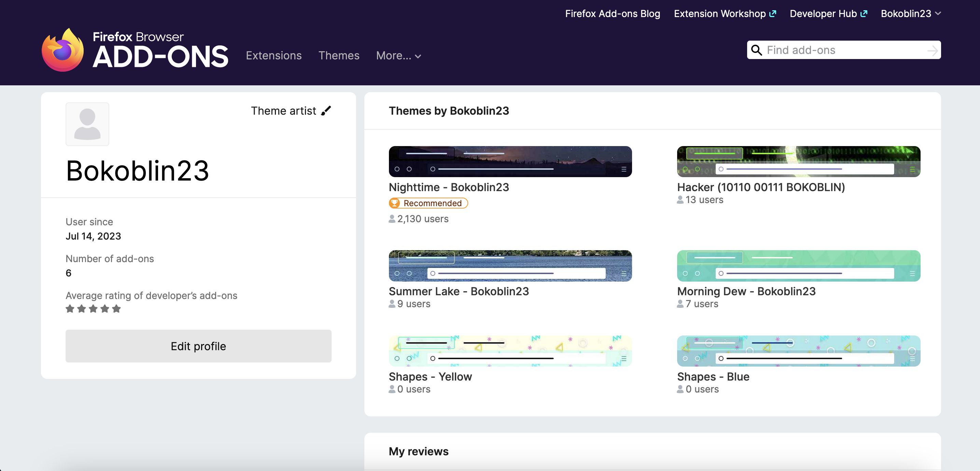Open the Hacker (10110 00111 BOKOBLIN) theme title
The image size is (980, 471).
[x=761, y=187]
